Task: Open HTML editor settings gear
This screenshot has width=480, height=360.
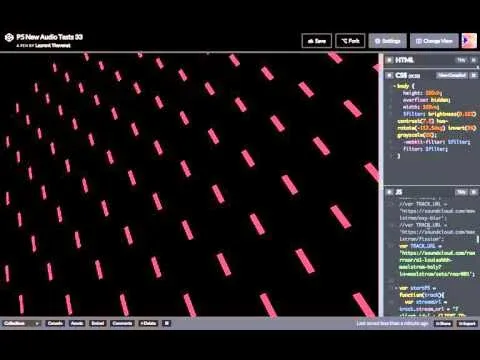Action: tap(389, 60)
